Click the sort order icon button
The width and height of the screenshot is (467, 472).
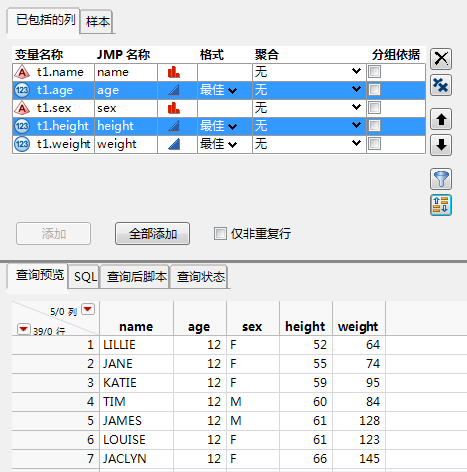coord(441,205)
